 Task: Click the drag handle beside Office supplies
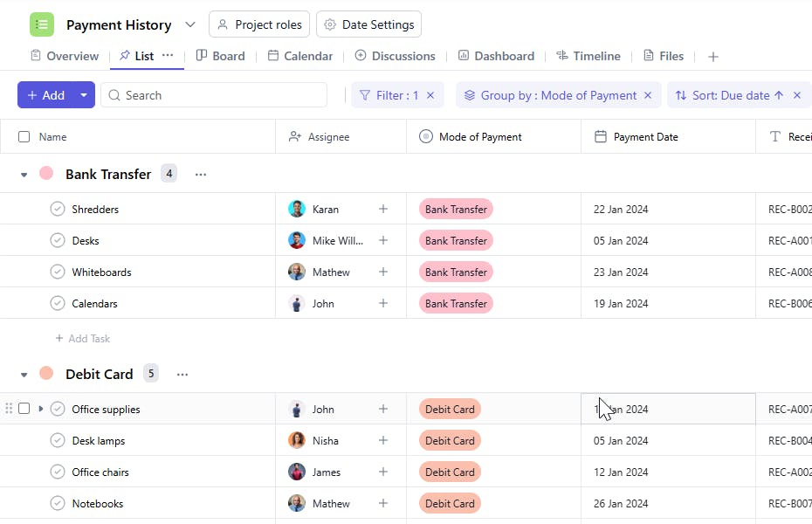click(x=10, y=409)
